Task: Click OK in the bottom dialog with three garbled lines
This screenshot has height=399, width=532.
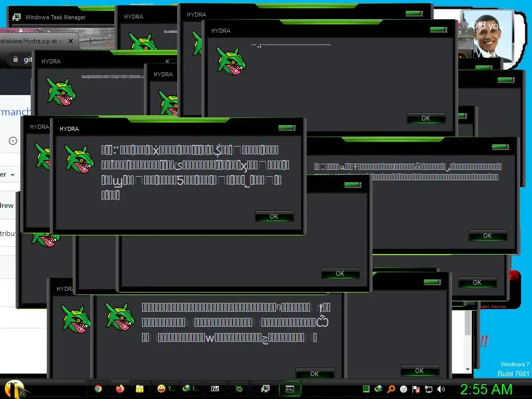Action: click(x=314, y=373)
